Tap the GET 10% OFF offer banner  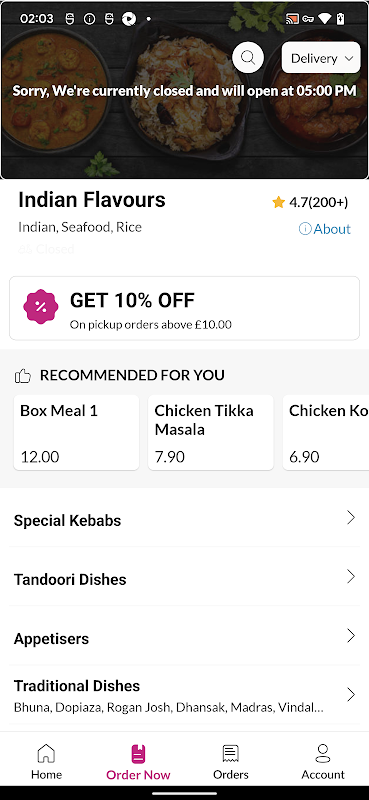click(x=184, y=308)
